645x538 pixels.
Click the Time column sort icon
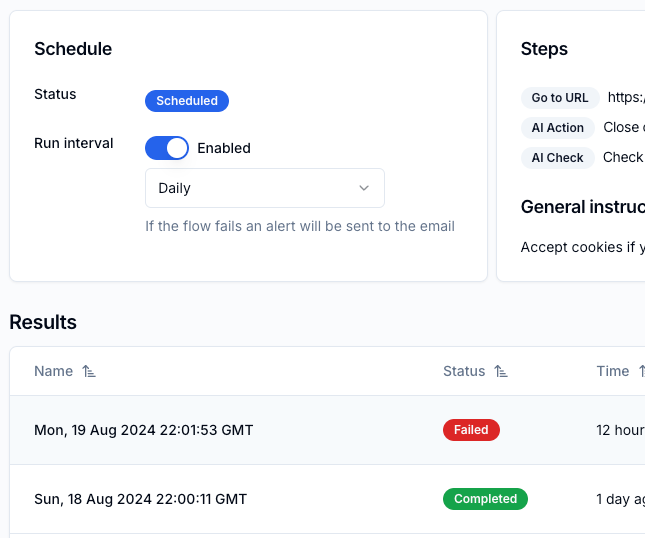pyautogui.click(x=641, y=372)
